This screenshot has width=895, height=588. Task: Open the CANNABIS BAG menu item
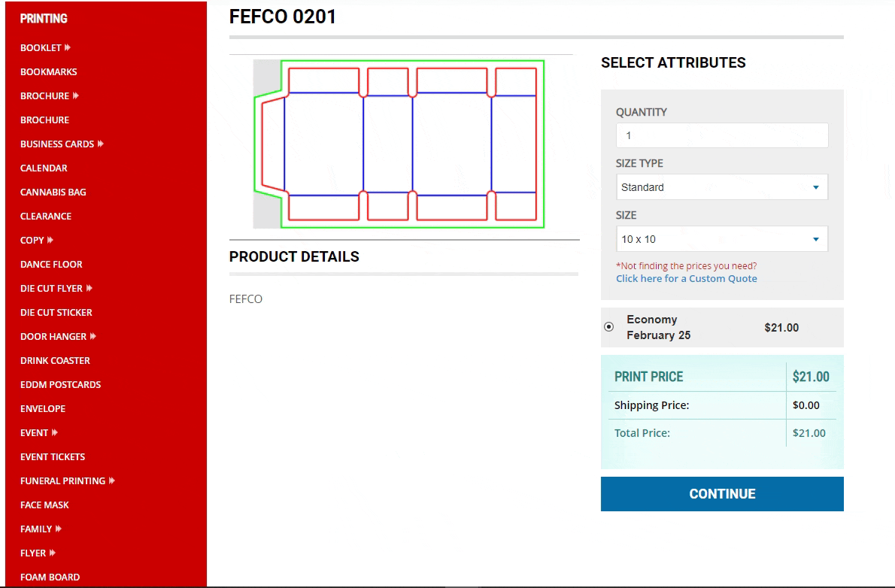[x=53, y=192]
